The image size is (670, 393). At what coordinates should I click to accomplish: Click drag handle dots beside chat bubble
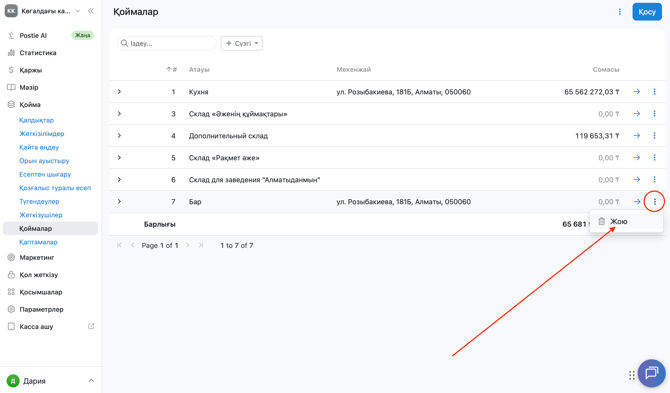tap(632, 375)
